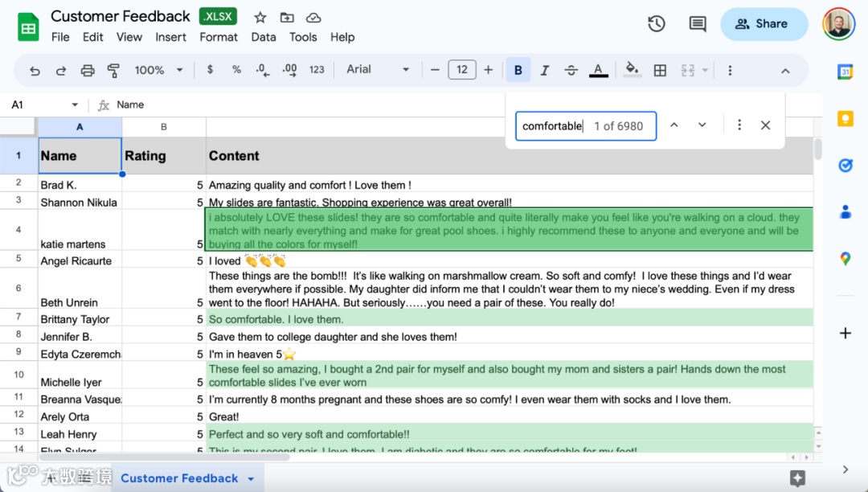Open Contacts in side panel
Viewport: 868px width, 492px height.
coord(845,212)
